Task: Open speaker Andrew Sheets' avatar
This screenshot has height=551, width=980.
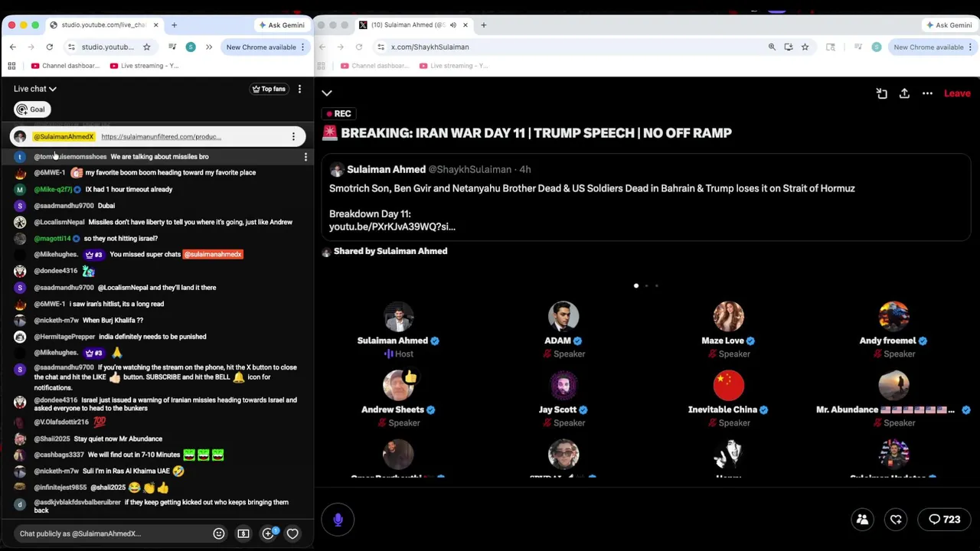Action: (398, 385)
